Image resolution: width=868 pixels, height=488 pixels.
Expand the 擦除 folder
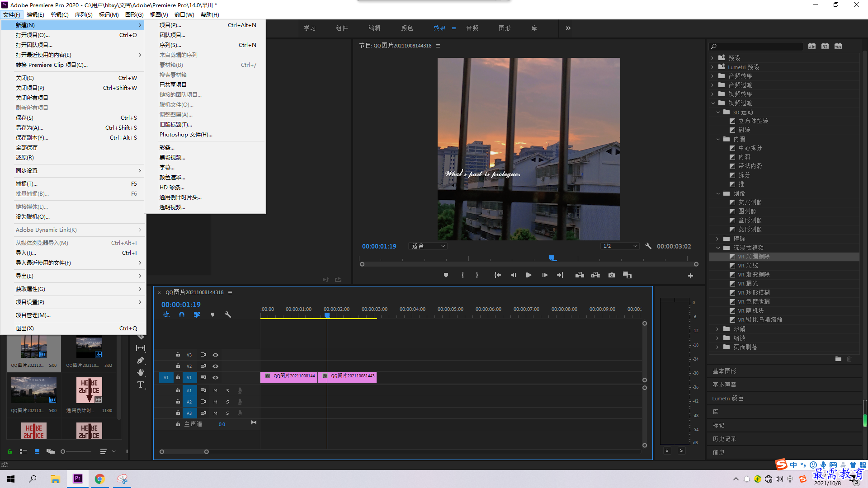pyautogui.click(x=717, y=239)
